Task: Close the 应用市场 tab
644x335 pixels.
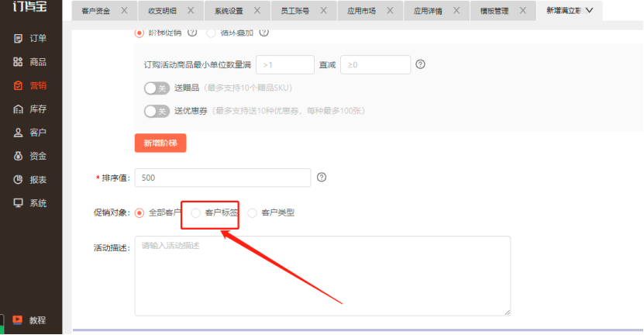Action: click(x=390, y=10)
